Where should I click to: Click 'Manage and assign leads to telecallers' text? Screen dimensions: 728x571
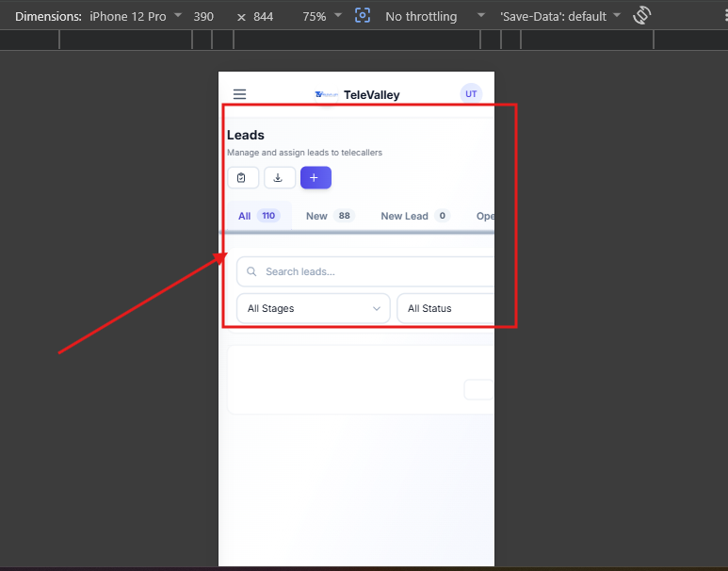click(x=304, y=153)
